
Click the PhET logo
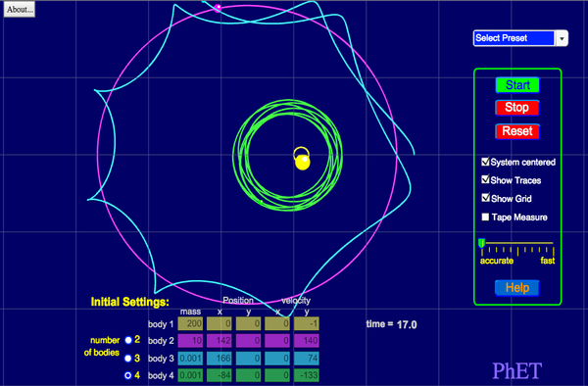[517, 371]
